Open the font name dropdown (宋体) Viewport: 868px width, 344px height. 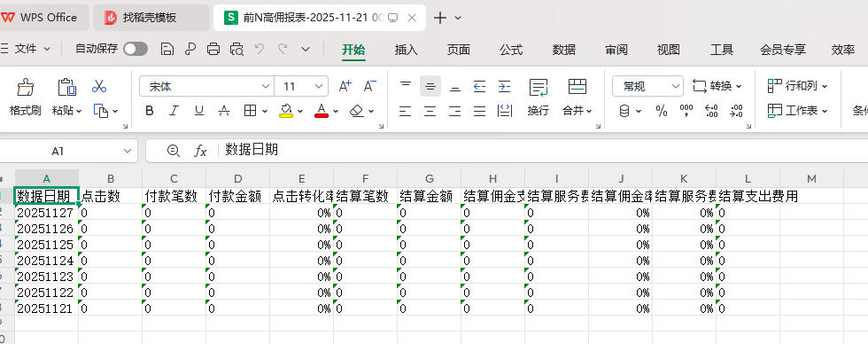click(265, 86)
